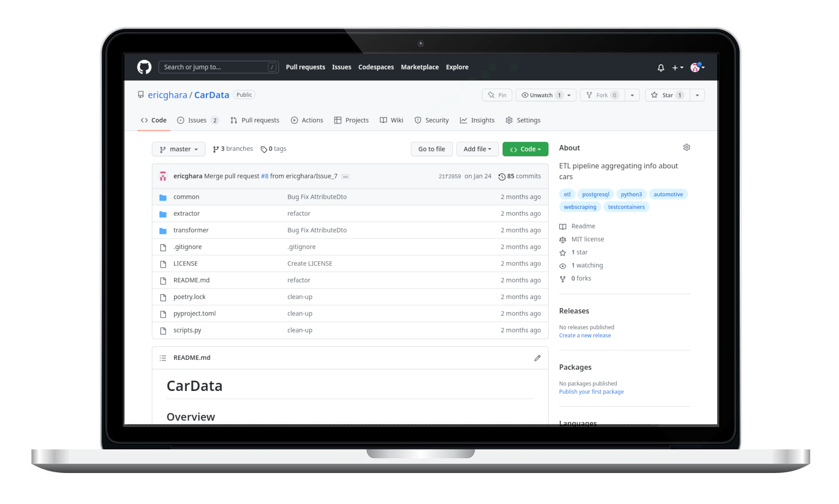Open the ericghara owner link
Image resolution: width=839 pixels, height=504 pixels.
(x=167, y=95)
